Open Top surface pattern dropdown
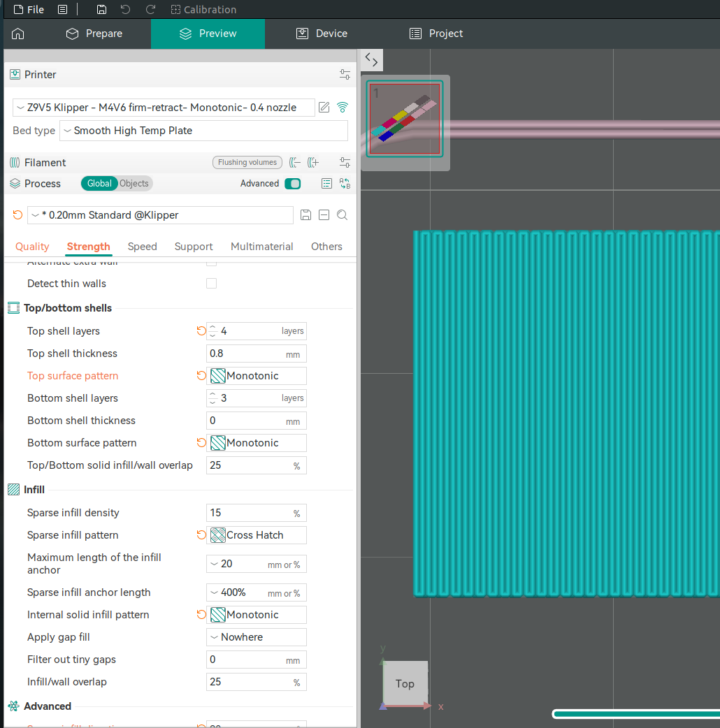 [x=257, y=376]
